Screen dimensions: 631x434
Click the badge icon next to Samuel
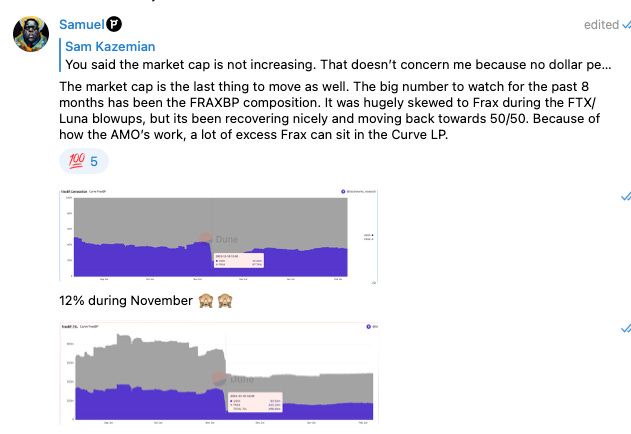pyautogui.click(x=115, y=23)
